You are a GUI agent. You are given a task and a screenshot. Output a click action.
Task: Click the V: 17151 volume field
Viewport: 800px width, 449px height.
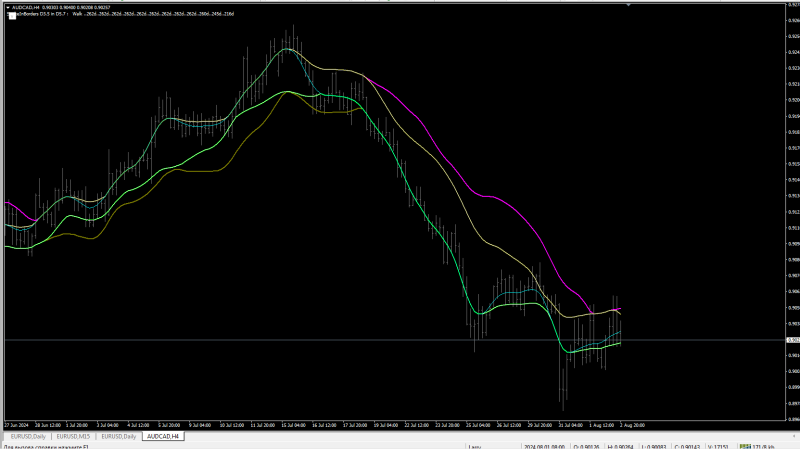(x=718, y=446)
